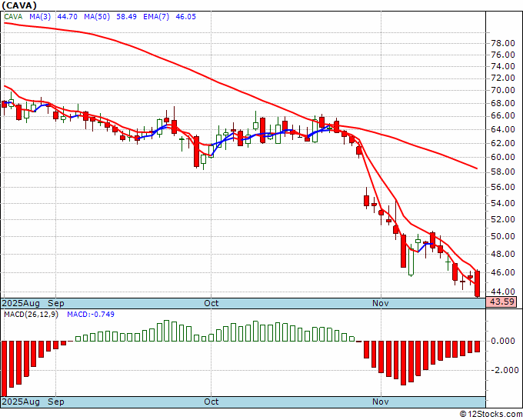The image size is (523, 420).
Task: Click 2025Aug on the MACD date axis
Action: click(x=21, y=402)
